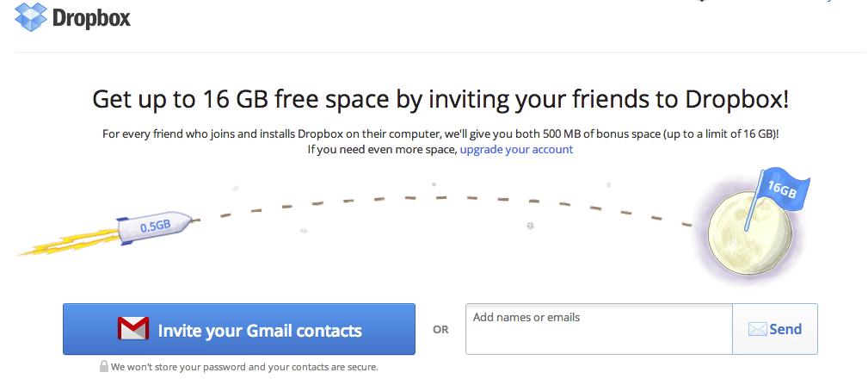The height and width of the screenshot is (391, 868).
Task: Click the OR separator label
Action: 440,330
